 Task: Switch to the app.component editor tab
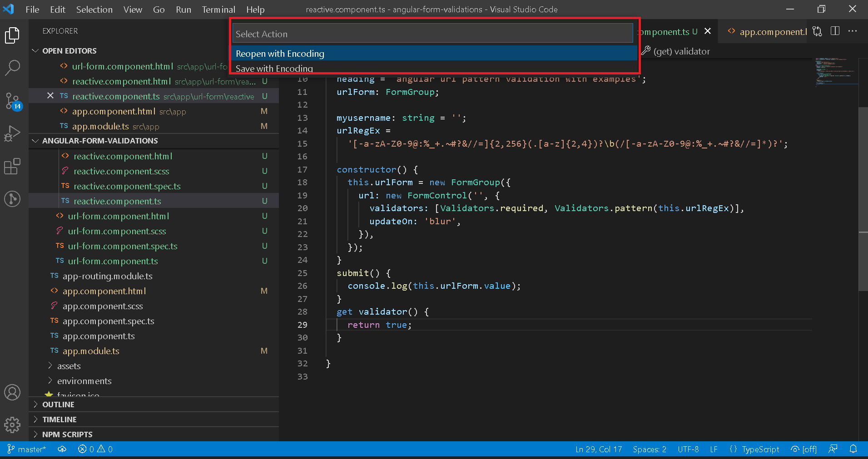(772, 31)
